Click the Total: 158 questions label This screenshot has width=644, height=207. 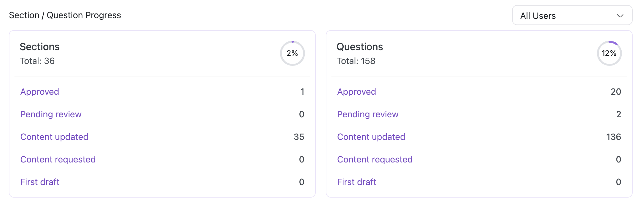coord(356,61)
